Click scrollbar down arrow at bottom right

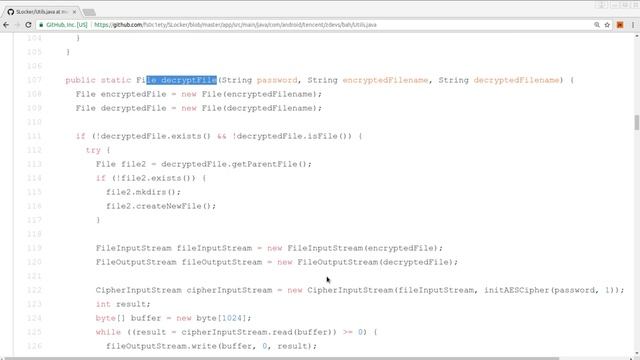coord(637,354)
